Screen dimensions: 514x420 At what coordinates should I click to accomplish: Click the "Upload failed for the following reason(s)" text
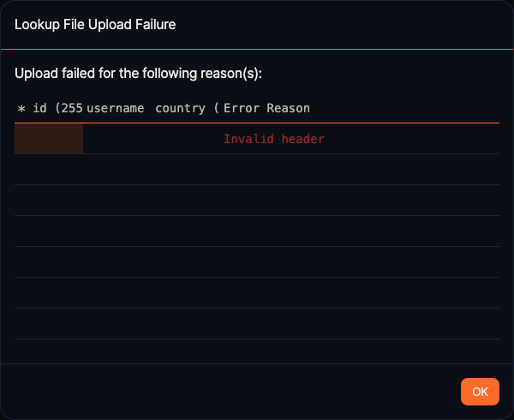[138, 74]
